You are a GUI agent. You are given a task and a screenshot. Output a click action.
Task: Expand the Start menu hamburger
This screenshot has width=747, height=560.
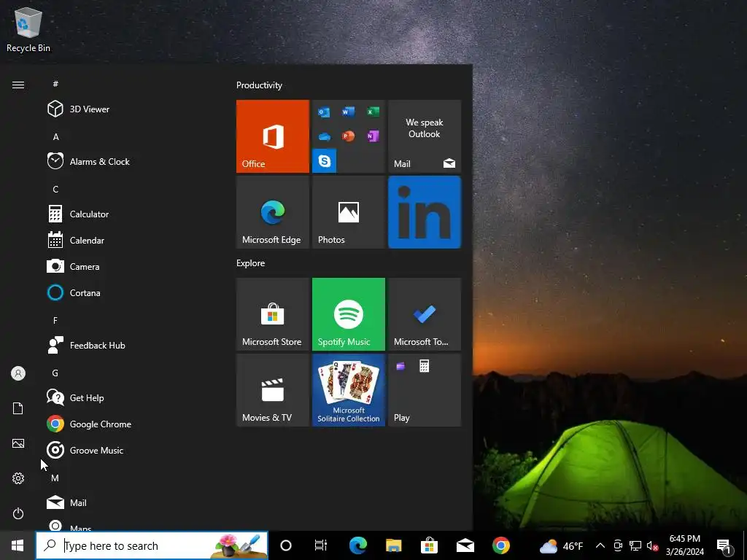click(x=18, y=85)
